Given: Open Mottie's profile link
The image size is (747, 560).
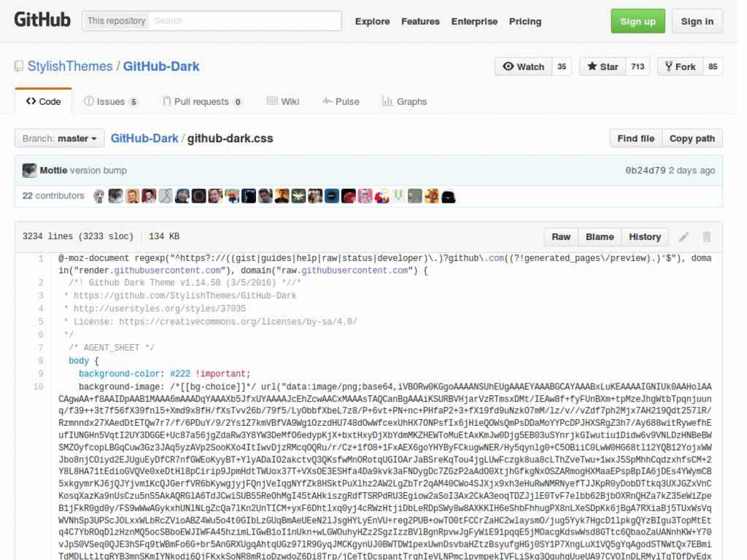Looking at the screenshot, I should click(x=53, y=171).
